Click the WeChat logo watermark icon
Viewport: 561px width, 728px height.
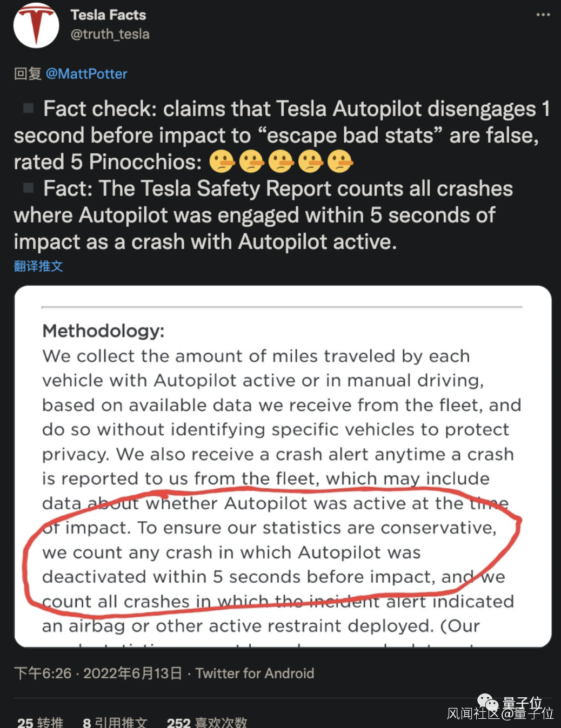pos(487,703)
